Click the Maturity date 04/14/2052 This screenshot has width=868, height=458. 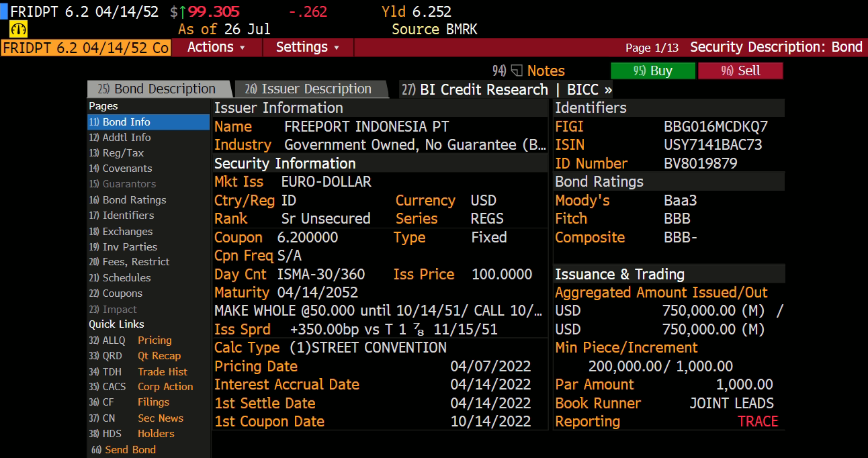[317, 293]
